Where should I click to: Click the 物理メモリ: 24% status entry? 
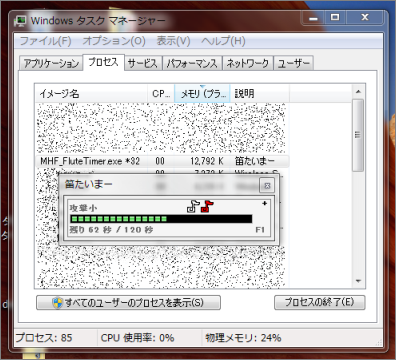(x=243, y=338)
